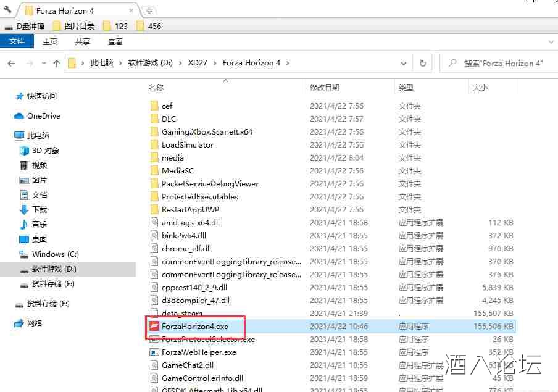Open a new tab with plus button
Image resolution: width=558 pixels, height=392 pixels.
tap(149, 10)
